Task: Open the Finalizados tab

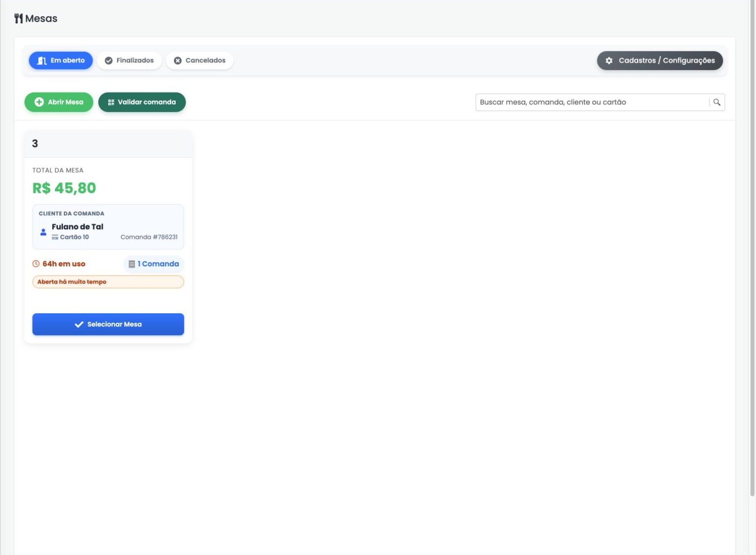Action: [129, 60]
